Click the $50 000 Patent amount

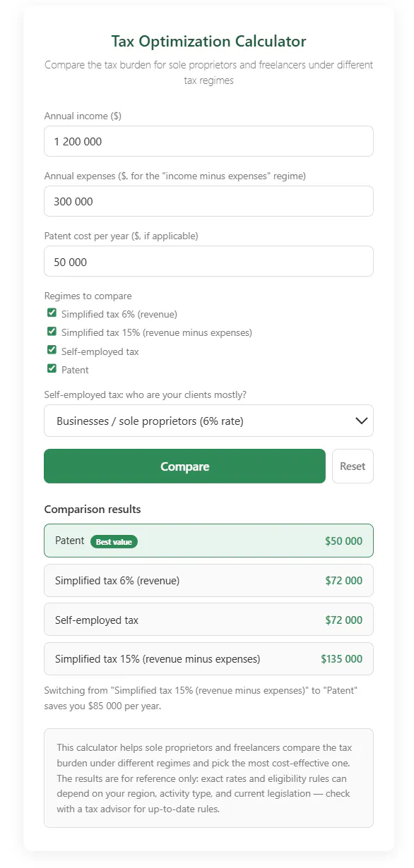(x=343, y=541)
